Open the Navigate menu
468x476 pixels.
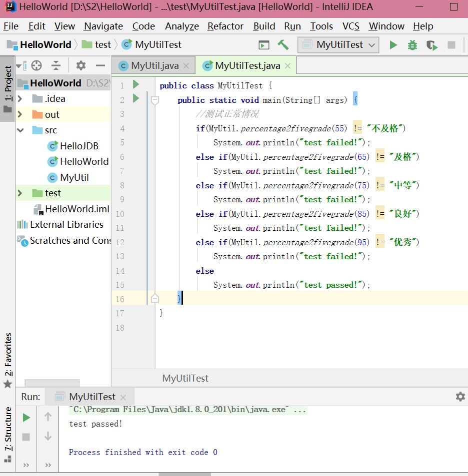point(103,26)
